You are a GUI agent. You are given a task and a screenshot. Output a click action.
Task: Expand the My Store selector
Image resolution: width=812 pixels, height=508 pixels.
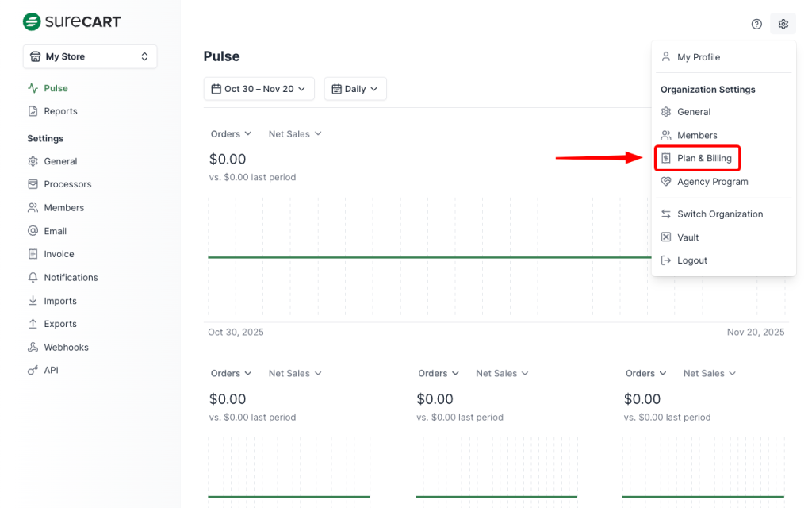(90, 57)
